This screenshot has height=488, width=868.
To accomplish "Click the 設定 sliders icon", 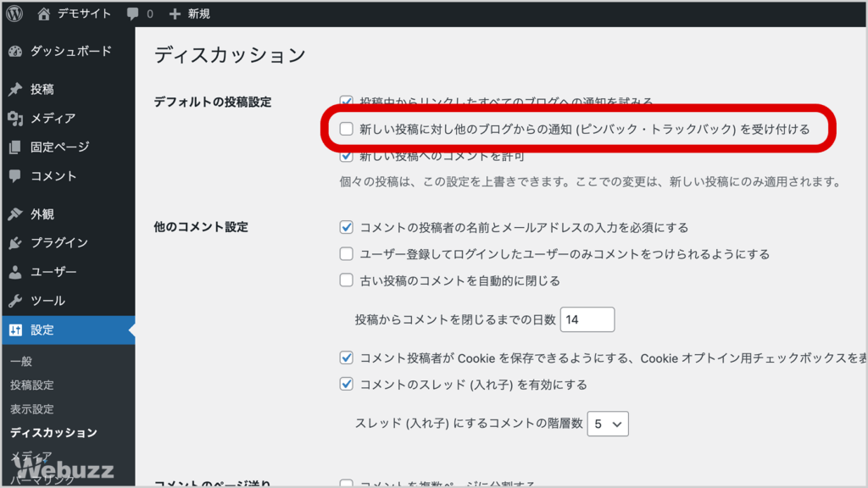I will (x=15, y=330).
